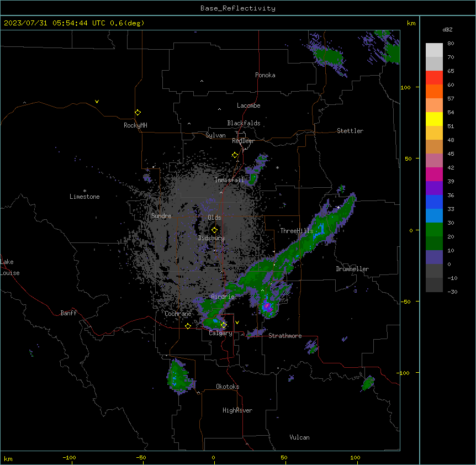Select the purple swatch between 39 and 36 dBZ
Viewport: 476px width, 465px height.
point(434,188)
